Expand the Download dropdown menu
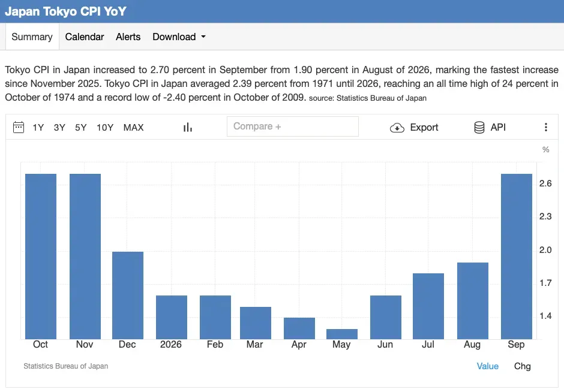564x392 pixels. click(179, 37)
